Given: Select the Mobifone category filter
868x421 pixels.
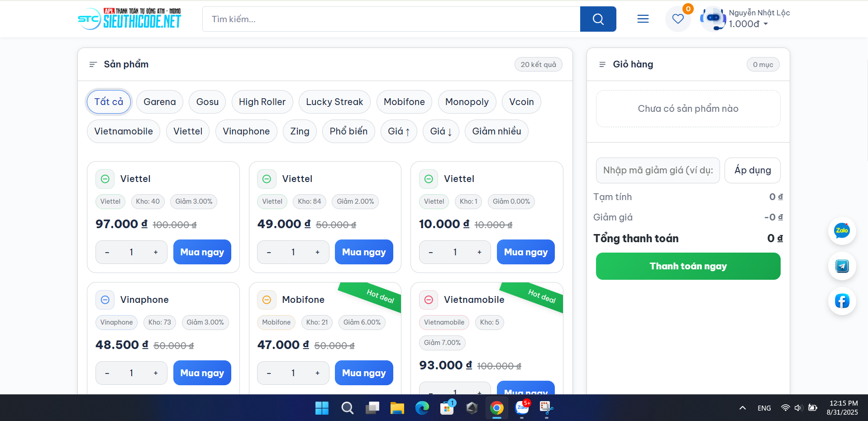Looking at the screenshot, I should tap(404, 102).
